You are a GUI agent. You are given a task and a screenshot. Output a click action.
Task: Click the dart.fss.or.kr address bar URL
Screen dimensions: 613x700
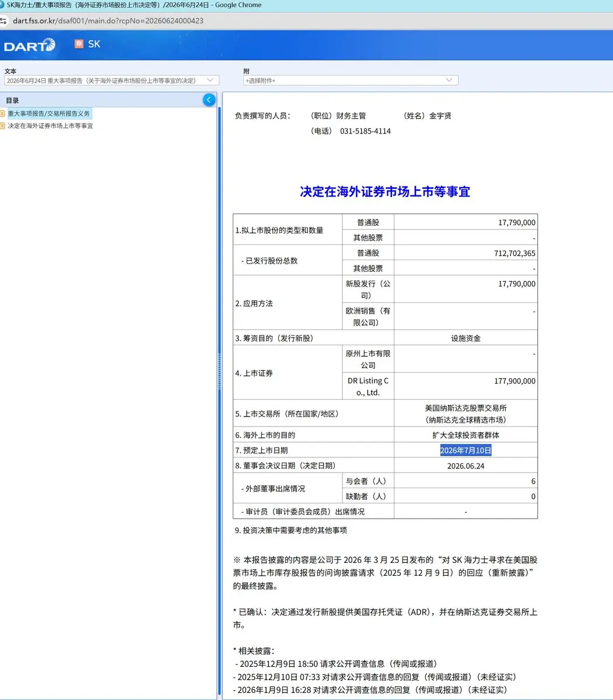(x=108, y=20)
